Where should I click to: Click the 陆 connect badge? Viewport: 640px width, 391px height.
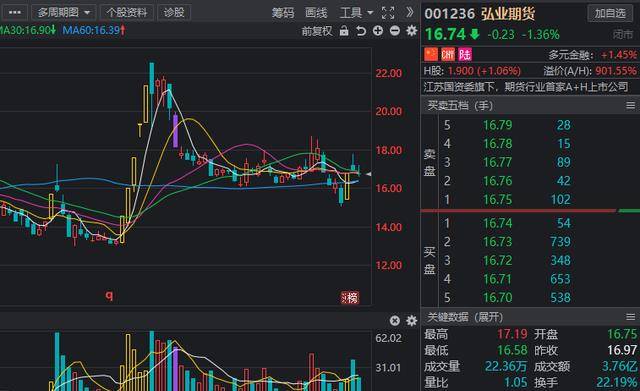pyautogui.click(x=465, y=54)
